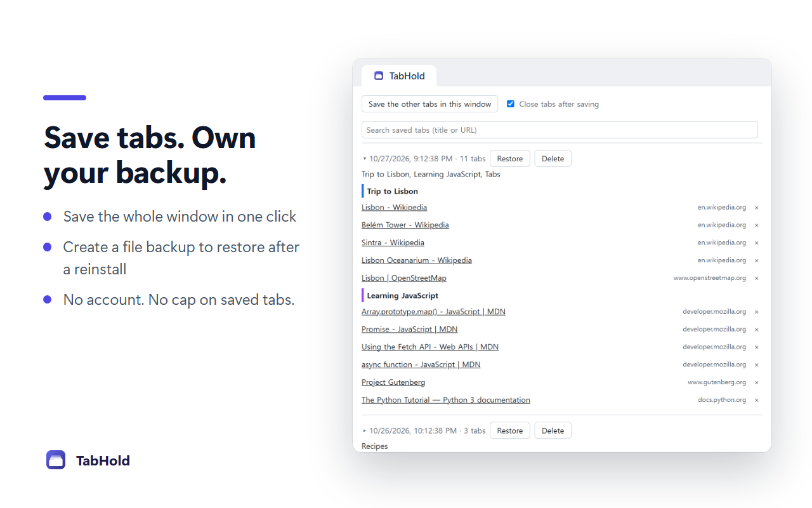Remove Lisbon Oceanarium entry with its x
The image size is (812, 508).
coord(757,261)
